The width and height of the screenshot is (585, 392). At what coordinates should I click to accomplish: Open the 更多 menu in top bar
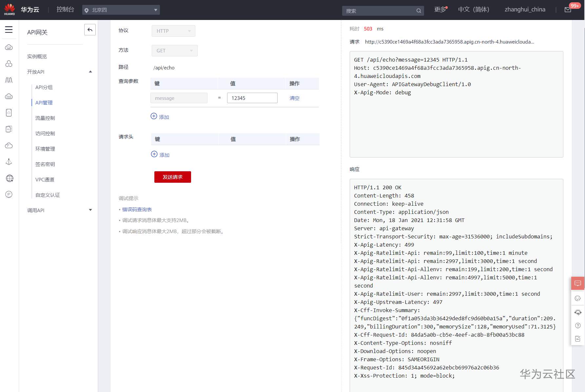tap(440, 9)
